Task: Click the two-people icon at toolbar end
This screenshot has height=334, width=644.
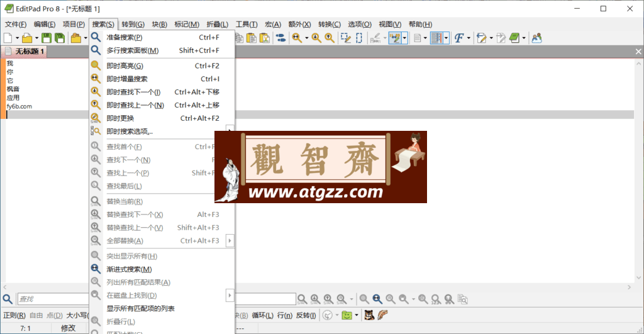Action: (536, 38)
